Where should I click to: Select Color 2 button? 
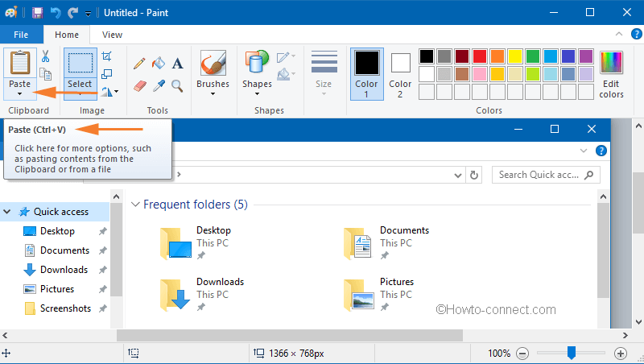click(400, 74)
